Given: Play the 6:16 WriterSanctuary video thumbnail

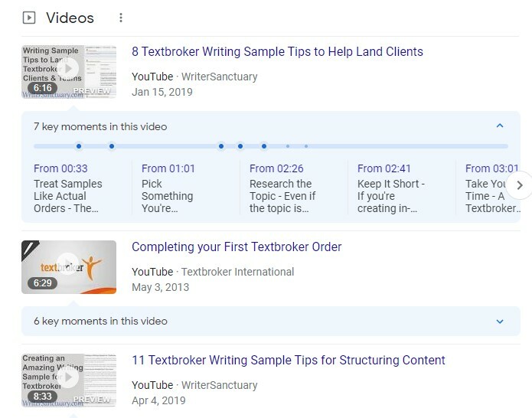Looking at the screenshot, I should [69, 72].
